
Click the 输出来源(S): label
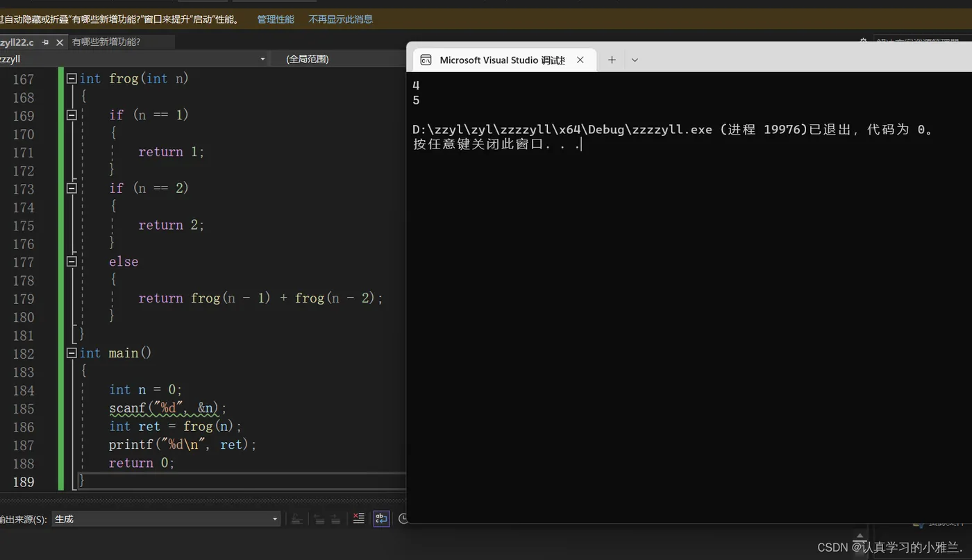tap(23, 519)
